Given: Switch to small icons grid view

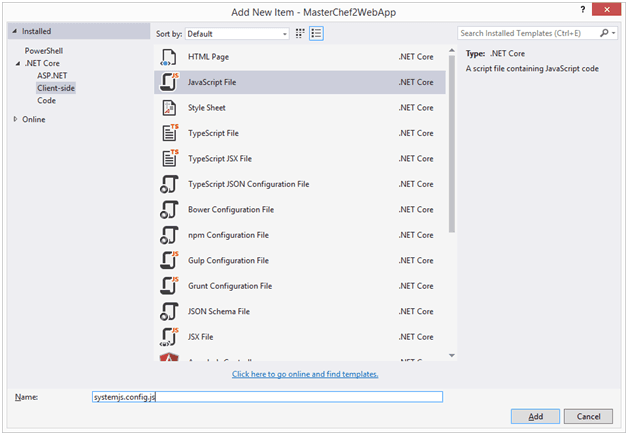Looking at the screenshot, I should pyautogui.click(x=300, y=34).
